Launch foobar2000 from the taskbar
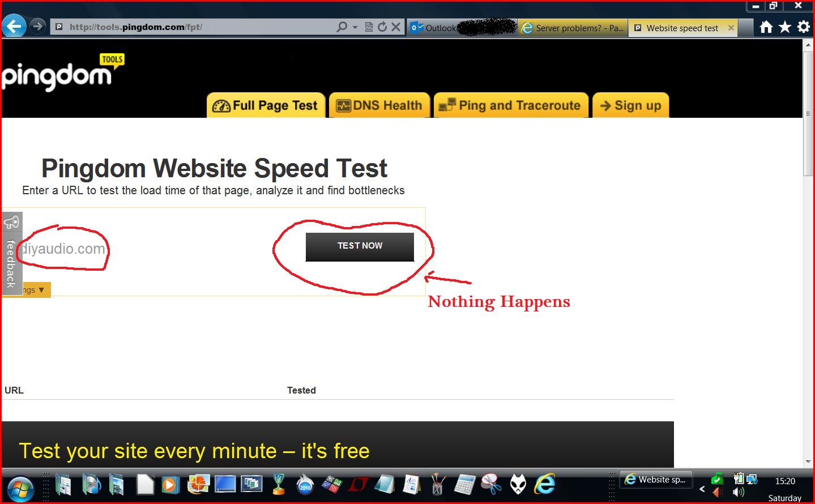The image size is (815, 504). 518,485
